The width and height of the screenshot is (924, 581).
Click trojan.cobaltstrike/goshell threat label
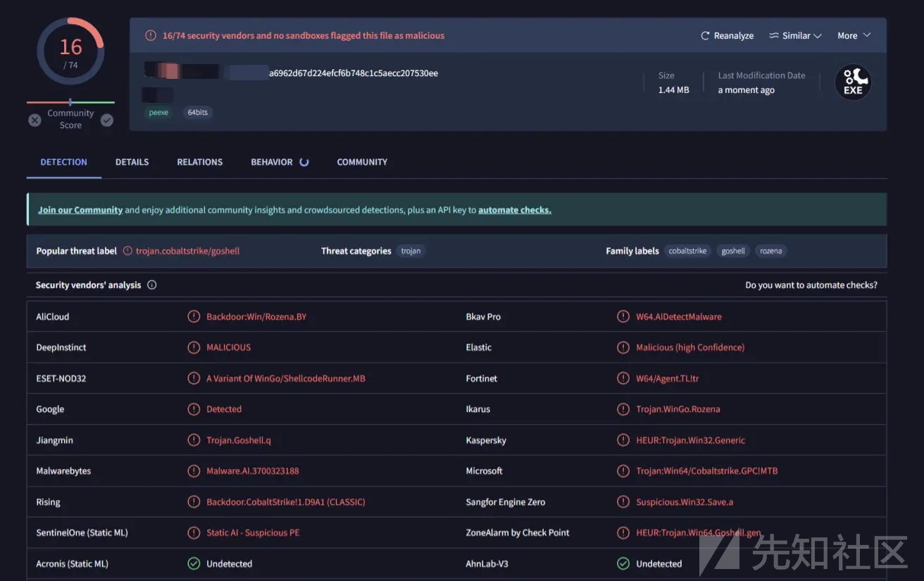click(x=187, y=251)
